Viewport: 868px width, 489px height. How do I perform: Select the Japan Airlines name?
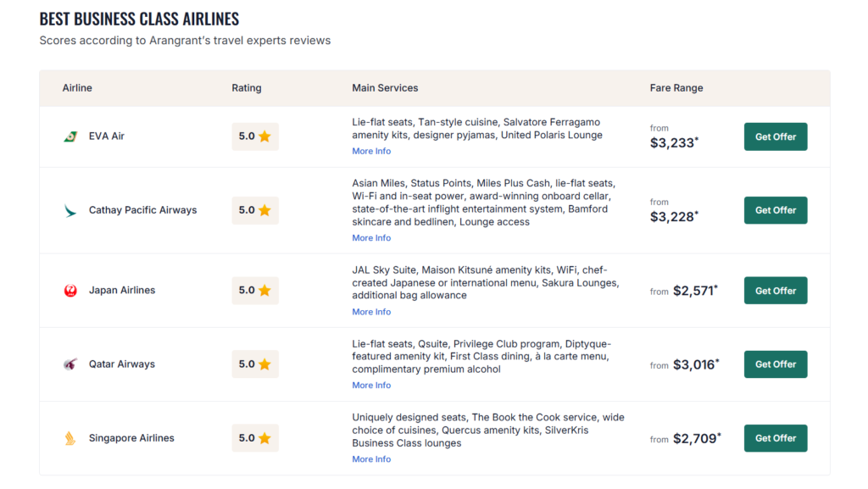122,291
